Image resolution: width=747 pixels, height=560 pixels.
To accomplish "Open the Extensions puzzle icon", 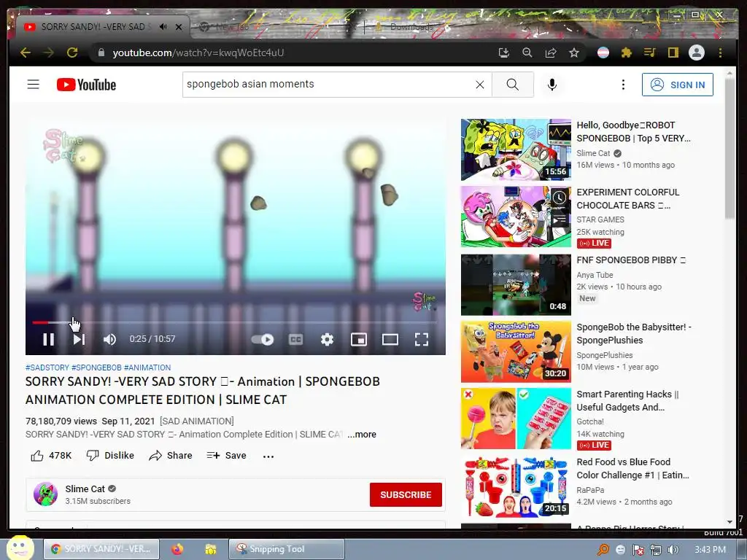I will click(627, 52).
